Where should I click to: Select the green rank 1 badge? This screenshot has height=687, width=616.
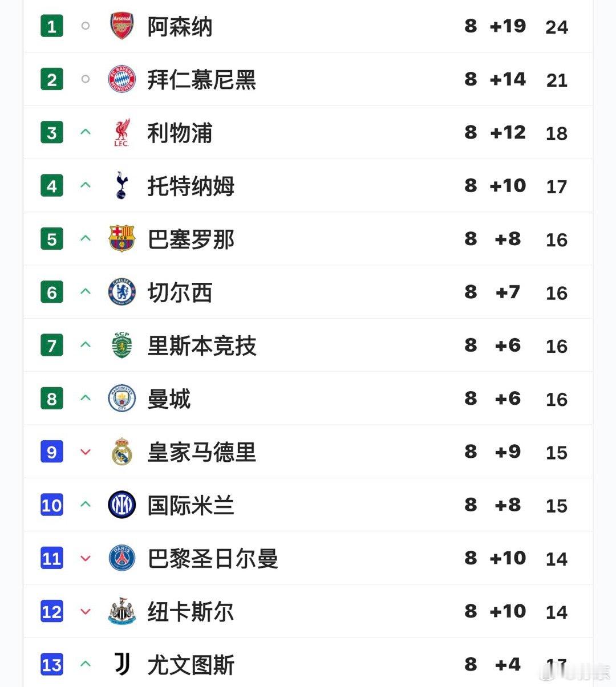(x=52, y=26)
